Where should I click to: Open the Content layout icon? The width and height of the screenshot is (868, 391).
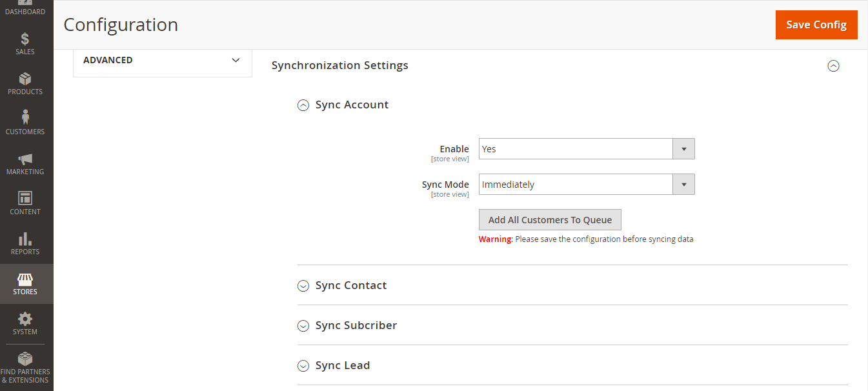pos(25,199)
